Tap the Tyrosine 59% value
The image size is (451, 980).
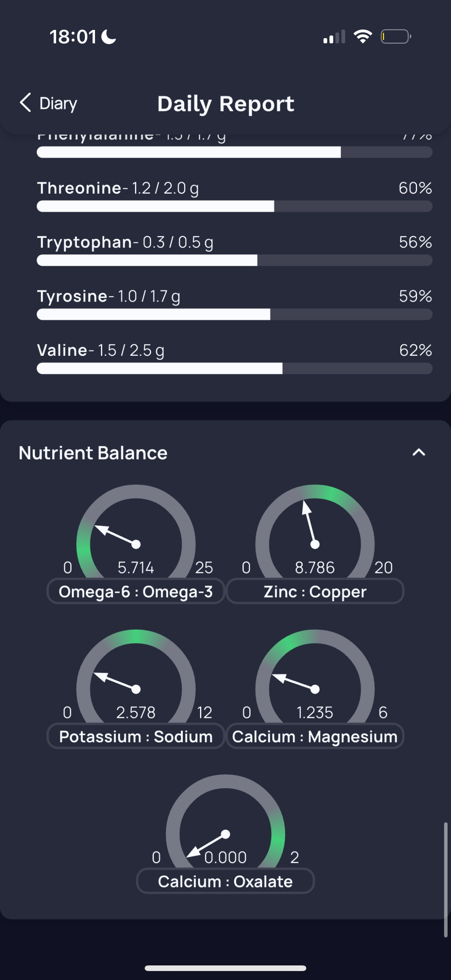[415, 296]
